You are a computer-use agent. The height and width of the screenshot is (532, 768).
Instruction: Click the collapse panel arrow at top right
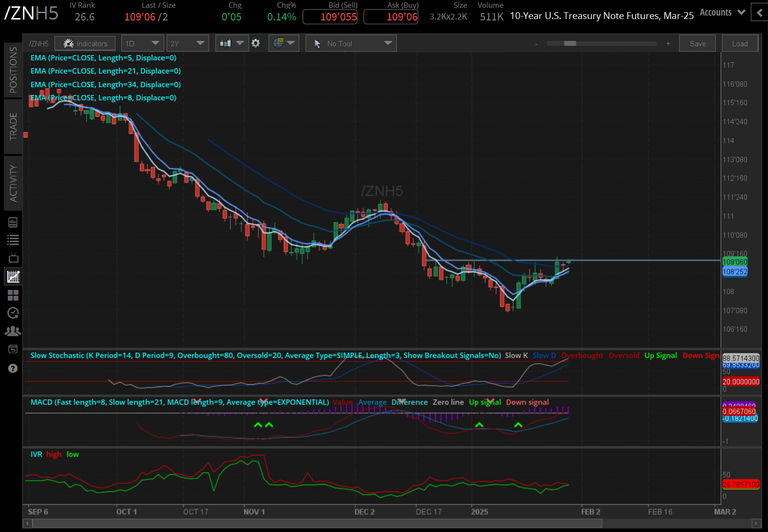[759, 13]
